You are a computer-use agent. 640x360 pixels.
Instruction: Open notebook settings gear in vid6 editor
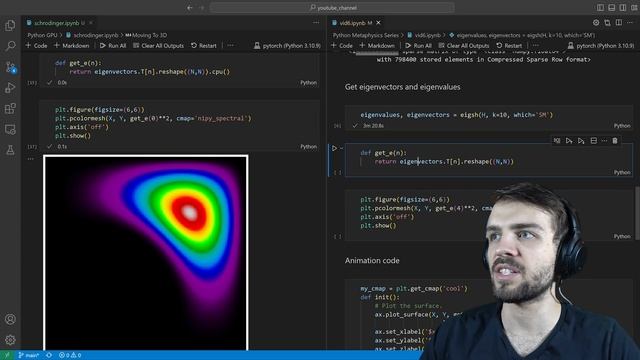click(x=596, y=23)
